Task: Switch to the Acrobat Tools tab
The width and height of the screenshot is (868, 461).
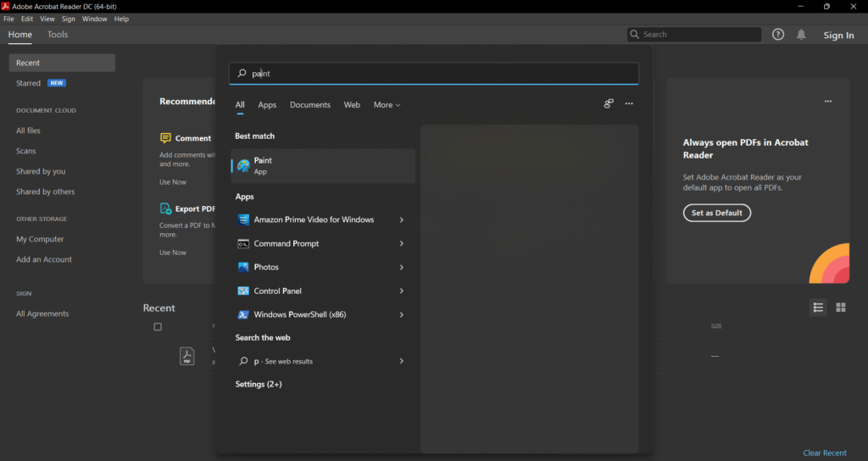Action: [58, 34]
